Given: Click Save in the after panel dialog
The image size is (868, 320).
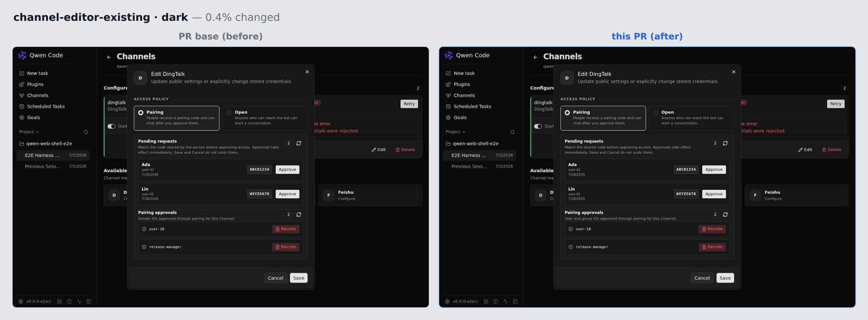Looking at the screenshot, I should point(725,278).
